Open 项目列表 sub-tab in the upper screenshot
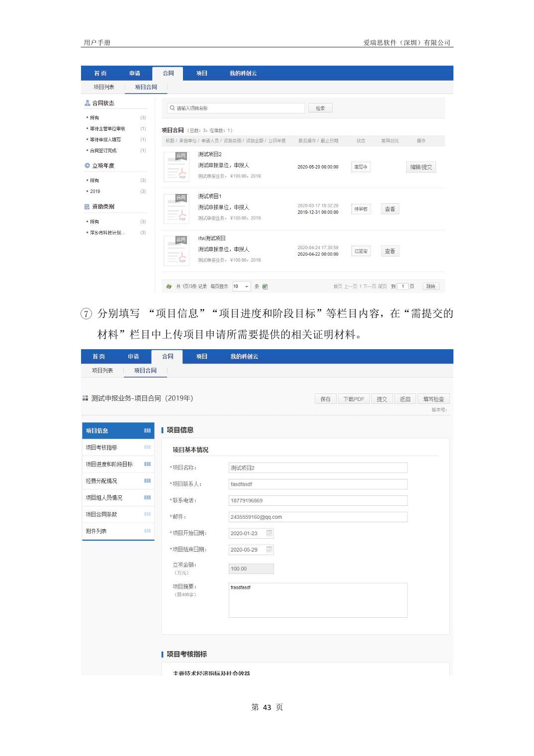This screenshot has width=534, height=756. 104,87
